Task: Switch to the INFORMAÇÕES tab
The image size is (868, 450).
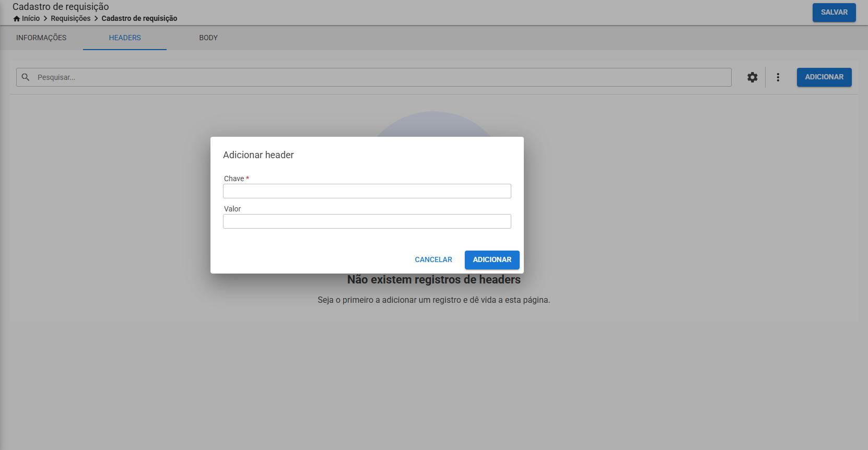Action: pos(41,38)
